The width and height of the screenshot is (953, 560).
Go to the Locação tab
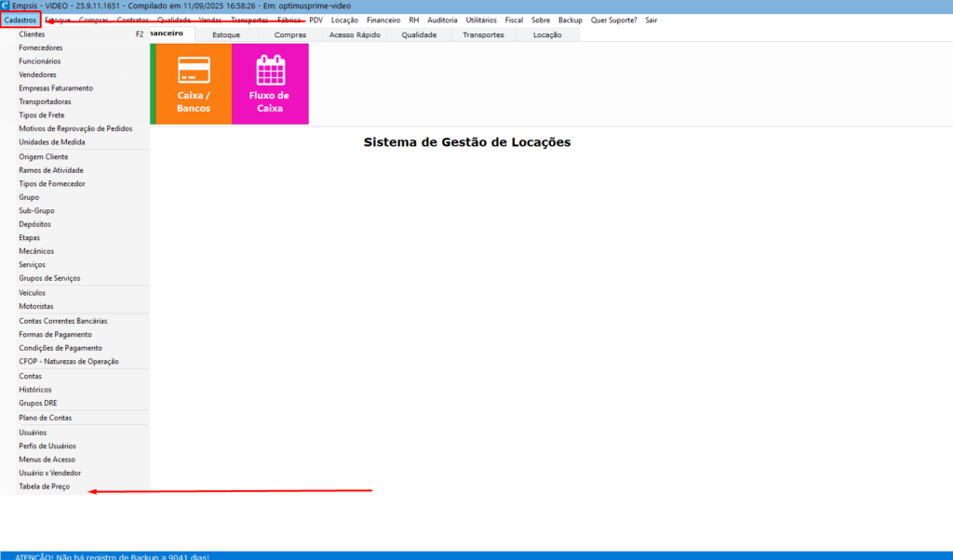(547, 34)
